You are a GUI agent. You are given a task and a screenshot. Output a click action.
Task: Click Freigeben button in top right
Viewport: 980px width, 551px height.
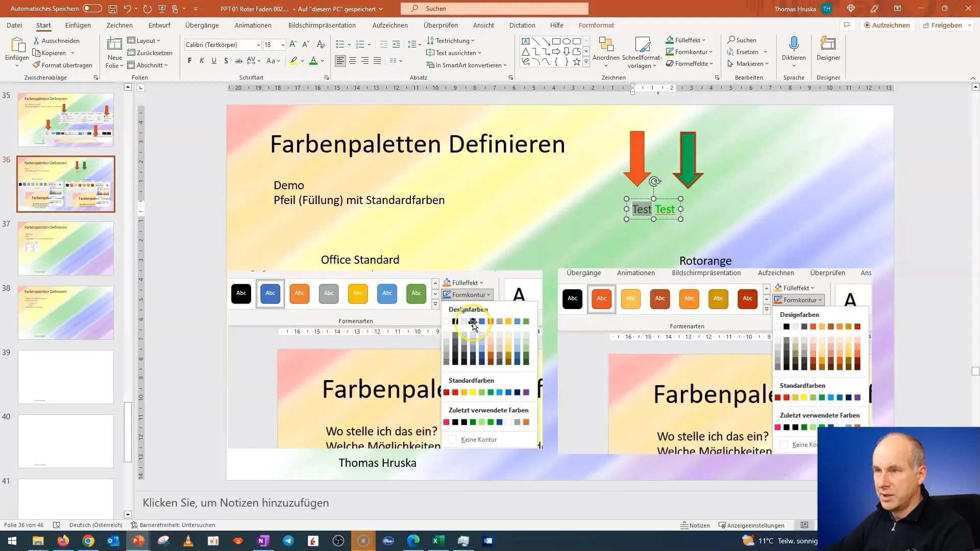[x=946, y=25]
